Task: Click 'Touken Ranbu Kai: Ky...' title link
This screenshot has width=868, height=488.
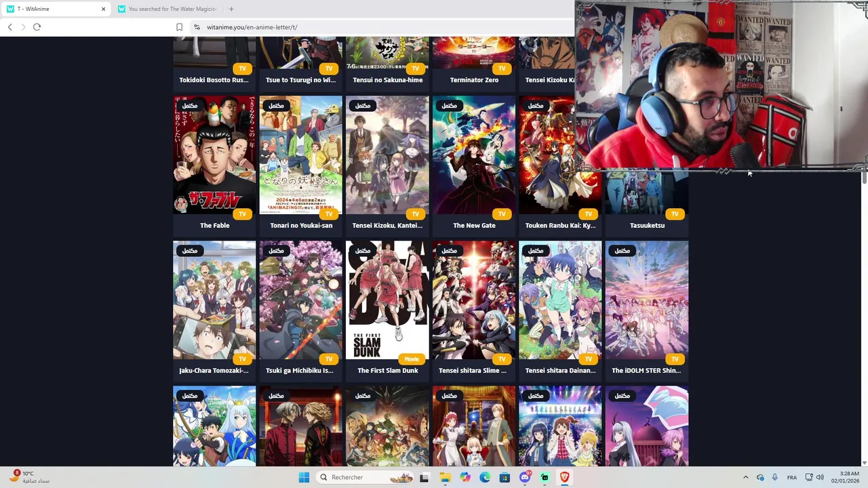Action: (560, 225)
